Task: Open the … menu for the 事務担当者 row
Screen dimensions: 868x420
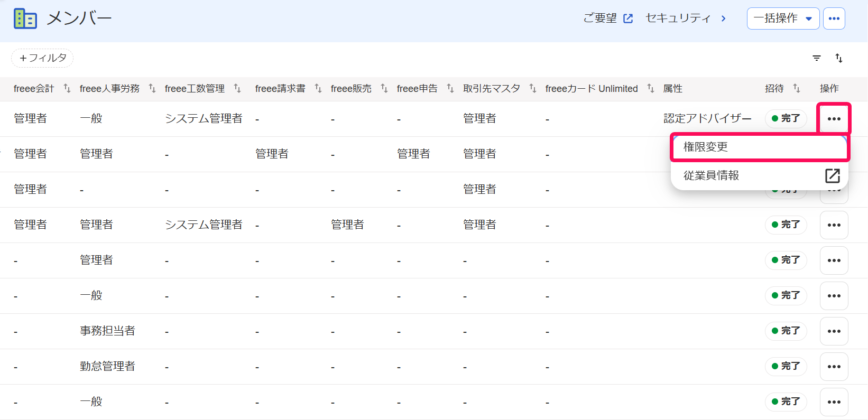Action: [834, 331]
